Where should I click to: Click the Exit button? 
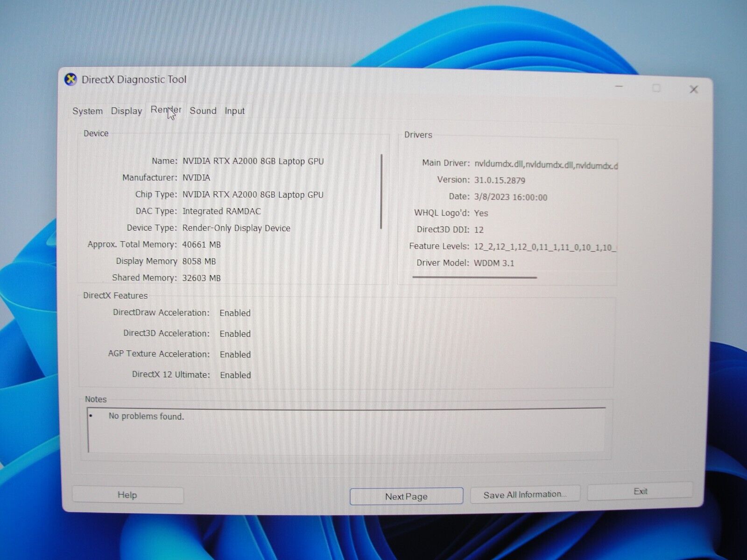[x=640, y=491]
